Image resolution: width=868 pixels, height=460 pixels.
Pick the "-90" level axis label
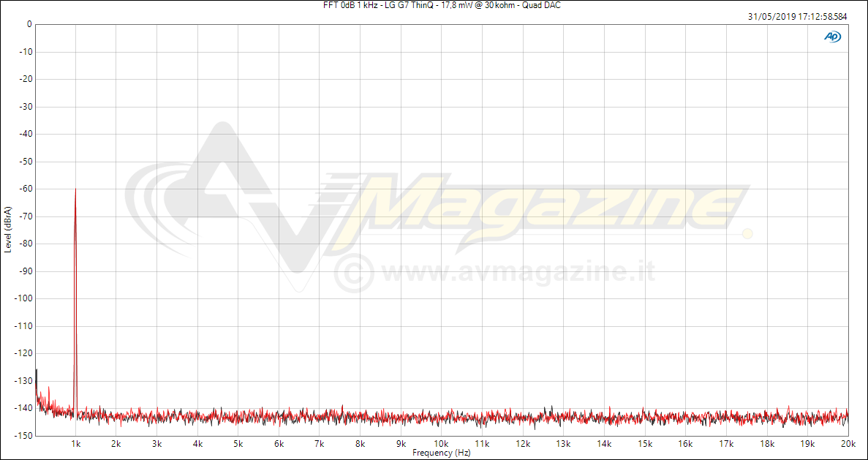coord(26,271)
